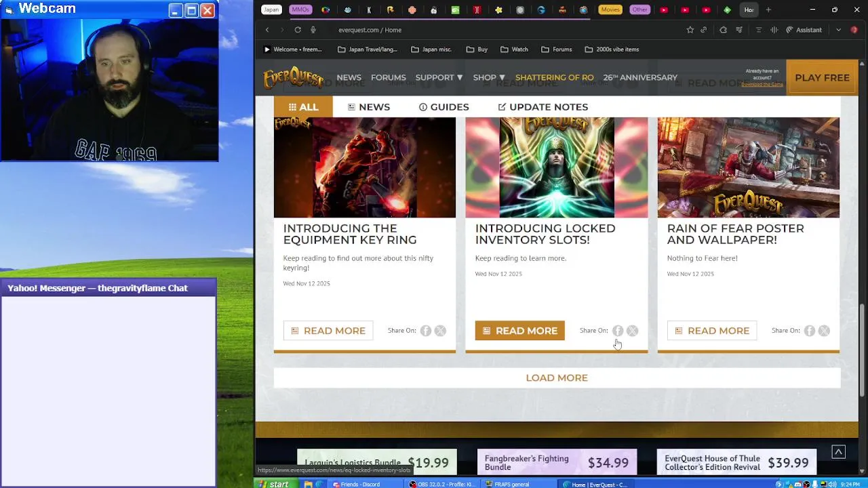Share Equipment Key Ring article on Facebook
868x488 pixels.
[x=425, y=331]
